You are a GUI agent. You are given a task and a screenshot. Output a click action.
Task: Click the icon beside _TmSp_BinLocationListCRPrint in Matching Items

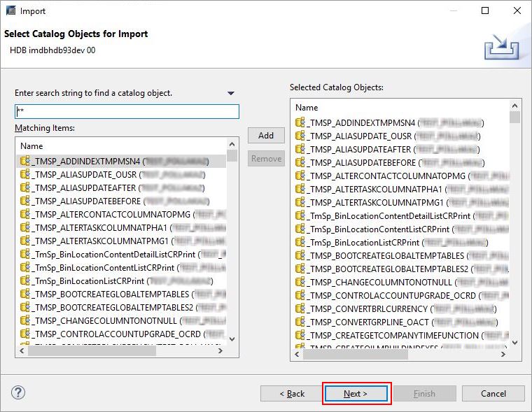pyautogui.click(x=25, y=280)
